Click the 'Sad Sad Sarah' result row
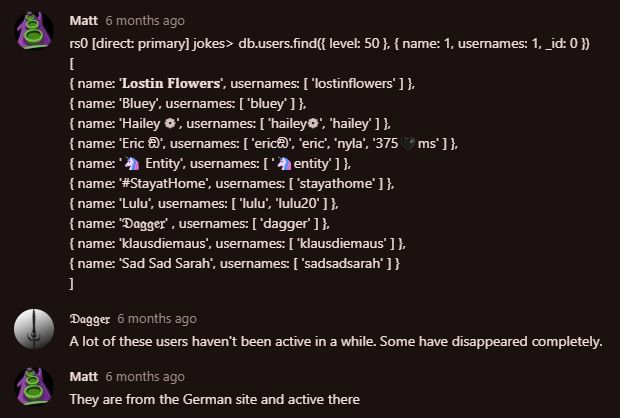620x418 pixels. point(236,263)
